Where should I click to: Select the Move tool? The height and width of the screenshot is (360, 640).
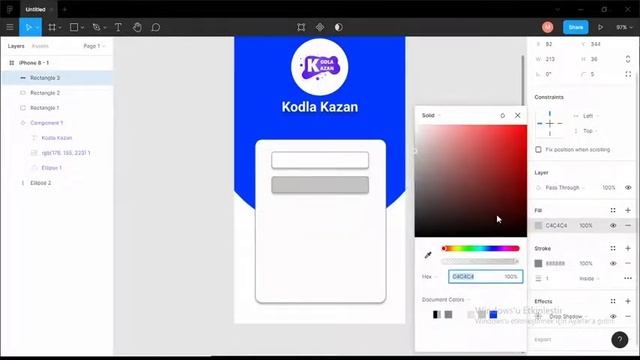(28, 27)
